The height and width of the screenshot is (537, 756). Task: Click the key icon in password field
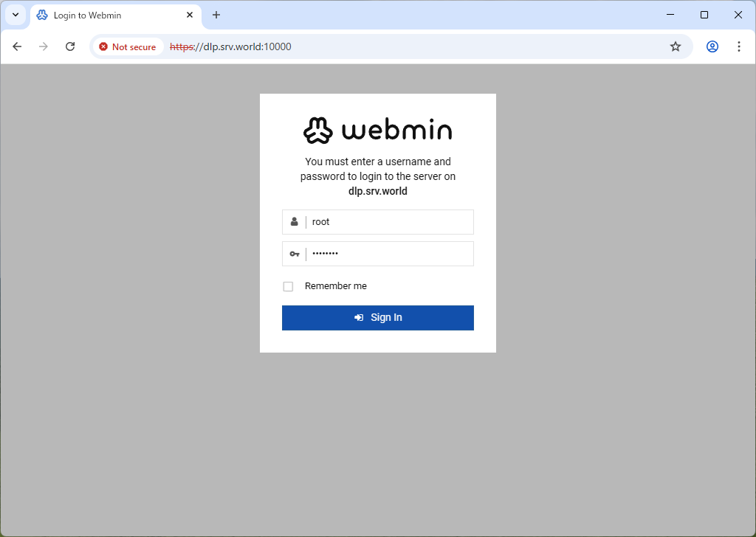click(x=295, y=254)
